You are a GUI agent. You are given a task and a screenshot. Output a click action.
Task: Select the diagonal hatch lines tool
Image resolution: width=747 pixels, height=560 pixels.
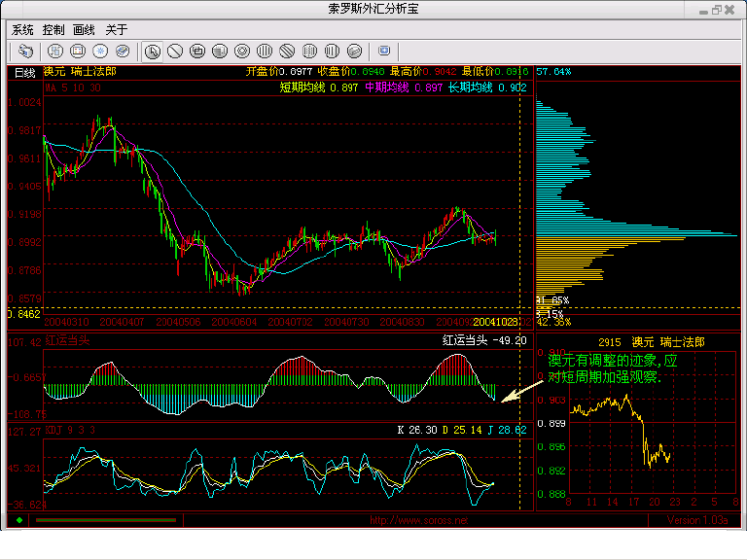coord(287,50)
